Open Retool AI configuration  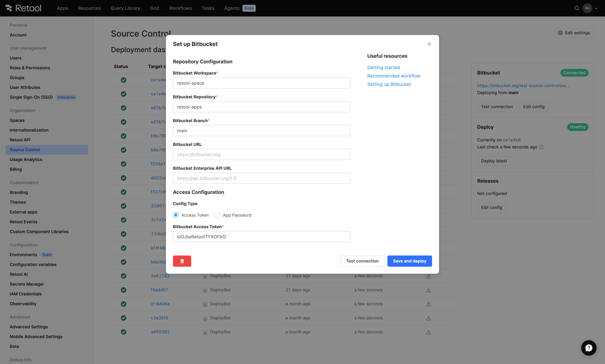[19, 274]
